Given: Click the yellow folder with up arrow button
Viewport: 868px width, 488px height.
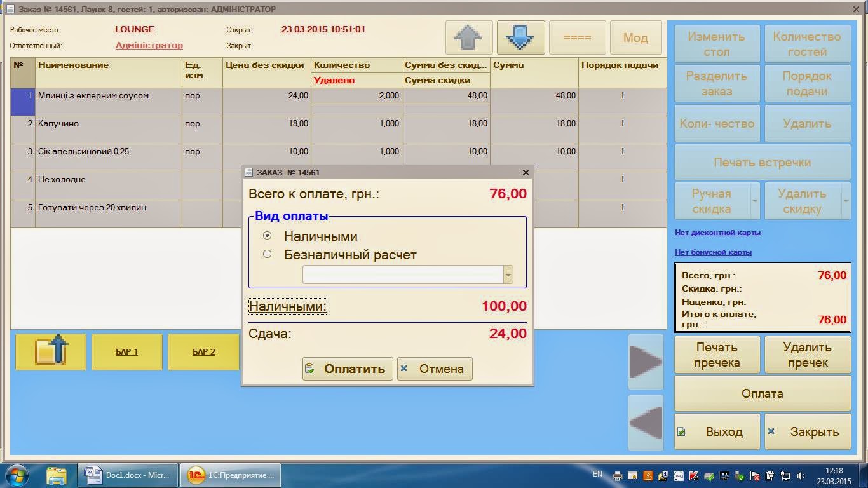Looking at the screenshot, I should coord(51,351).
